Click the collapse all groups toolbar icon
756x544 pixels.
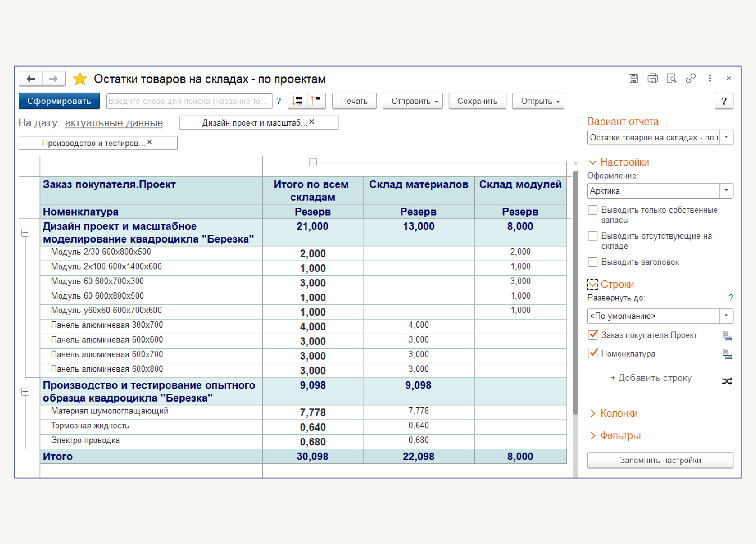coord(316,101)
